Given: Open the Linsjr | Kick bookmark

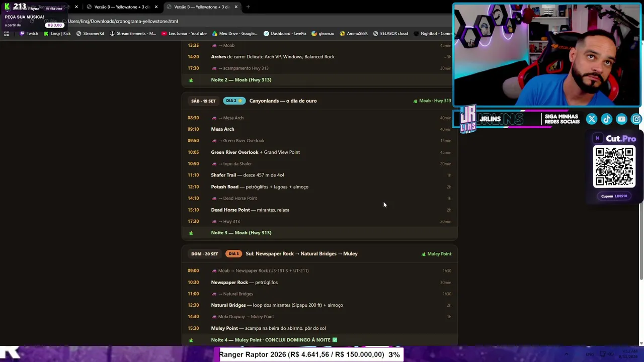Looking at the screenshot, I should point(57,34).
